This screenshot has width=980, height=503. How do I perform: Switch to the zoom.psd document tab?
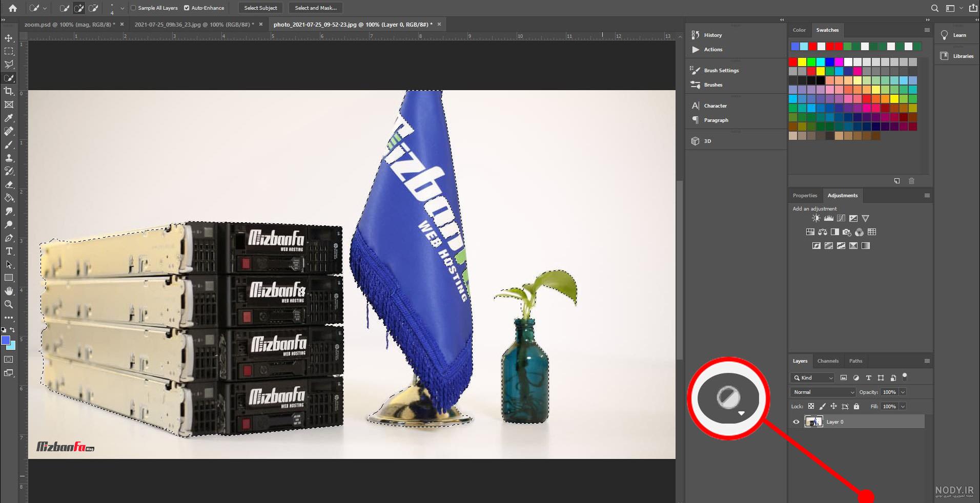(x=70, y=24)
